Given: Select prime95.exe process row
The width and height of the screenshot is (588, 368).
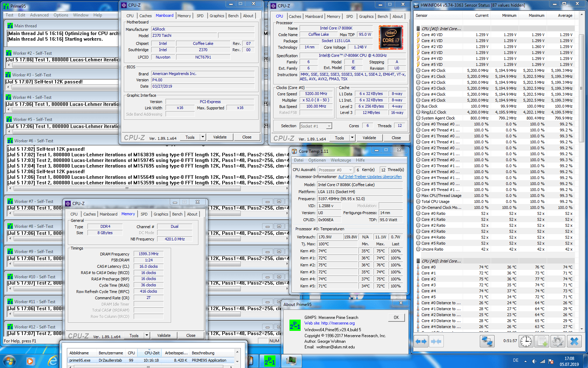Looking at the screenshot, I should point(151,360).
